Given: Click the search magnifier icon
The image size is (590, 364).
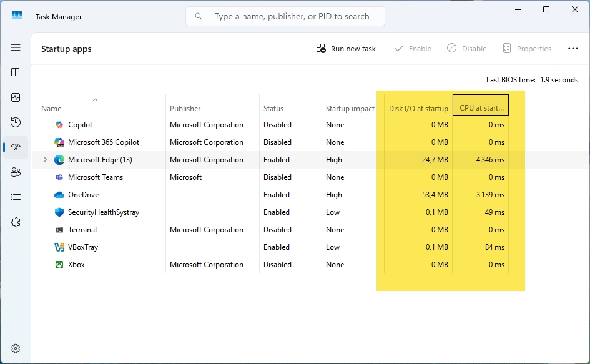Looking at the screenshot, I should [199, 16].
